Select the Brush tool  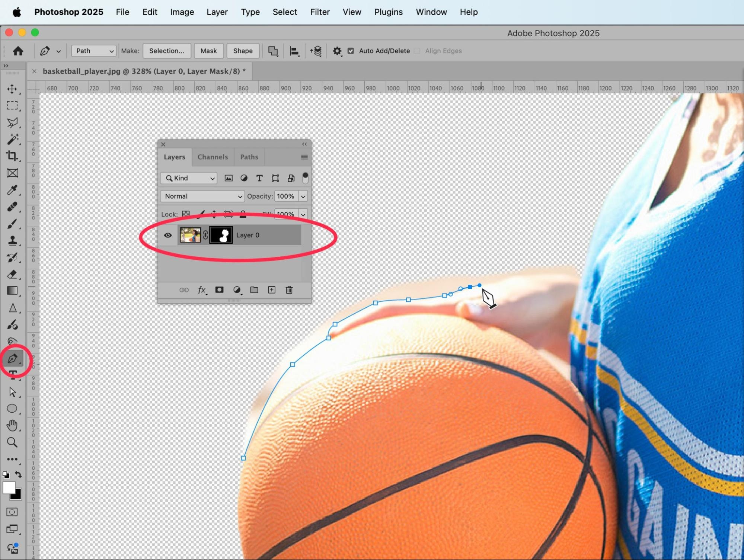tap(12, 224)
